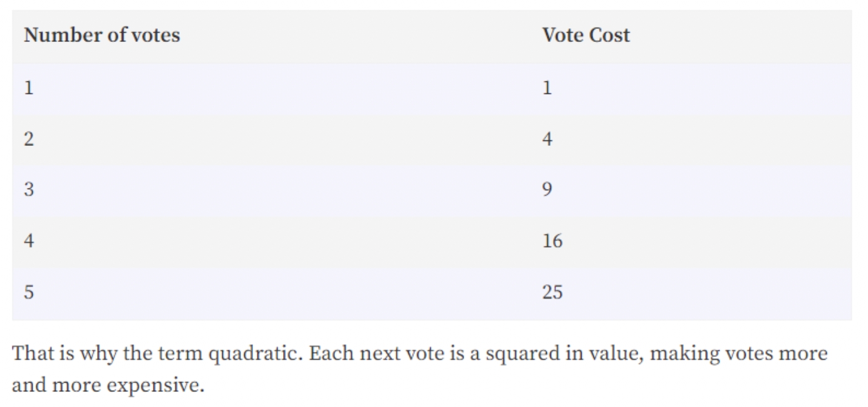The height and width of the screenshot is (407, 868).
Task: Select the cell showing 1 vote
Action: [x=28, y=88]
